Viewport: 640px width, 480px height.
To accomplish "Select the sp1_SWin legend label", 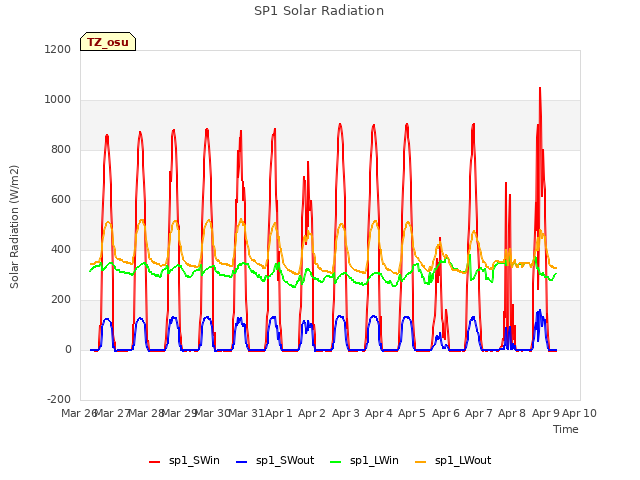I will [194, 461].
